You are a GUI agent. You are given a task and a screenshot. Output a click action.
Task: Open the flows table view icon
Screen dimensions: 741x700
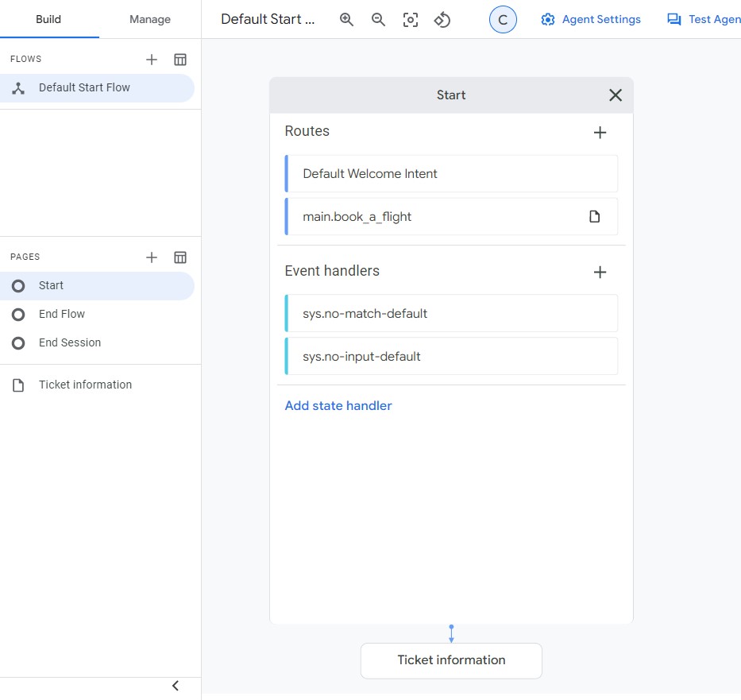180,60
